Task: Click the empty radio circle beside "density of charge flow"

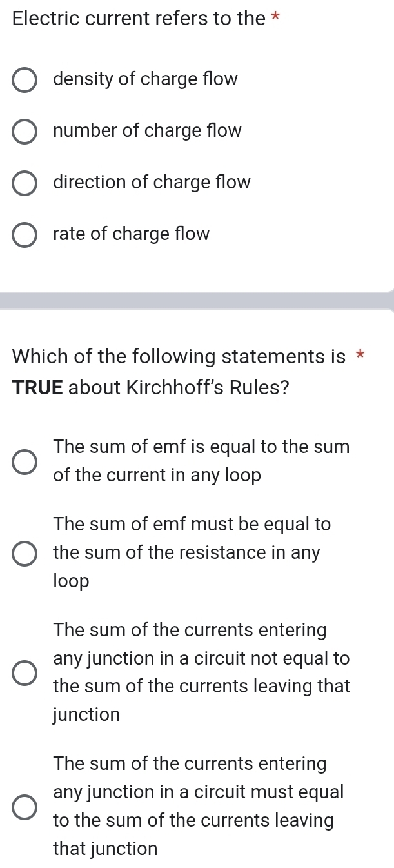Action: (x=24, y=80)
